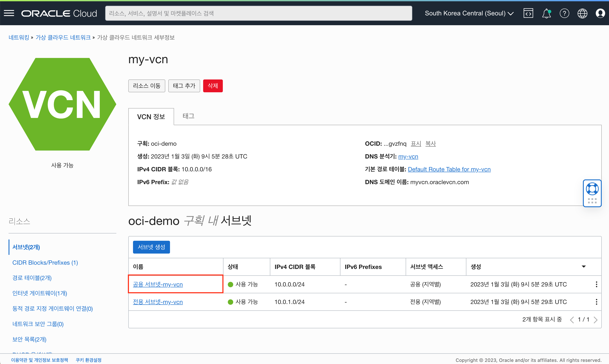
Task: Select CIDR Blocks/Prefixes (1) resource
Action: [x=45, y=263]
